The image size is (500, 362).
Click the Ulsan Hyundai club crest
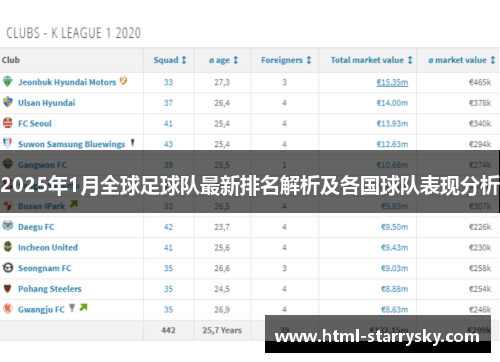pos(8,102)
